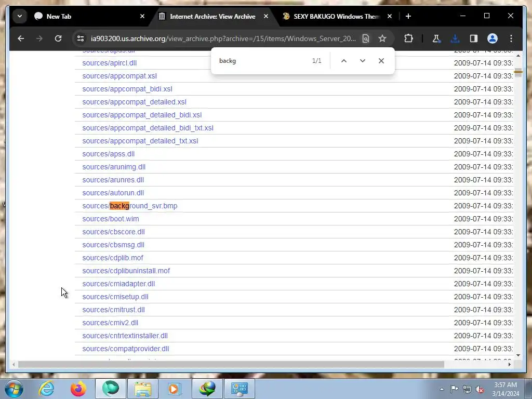
Task: View site information icon in address bar
Action: click(81, 38)
